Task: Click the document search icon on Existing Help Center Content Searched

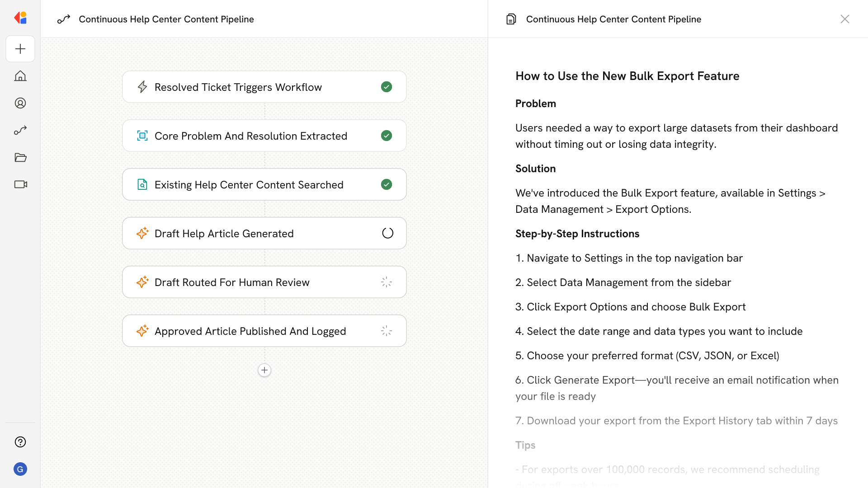Action: tap(142, 184)
